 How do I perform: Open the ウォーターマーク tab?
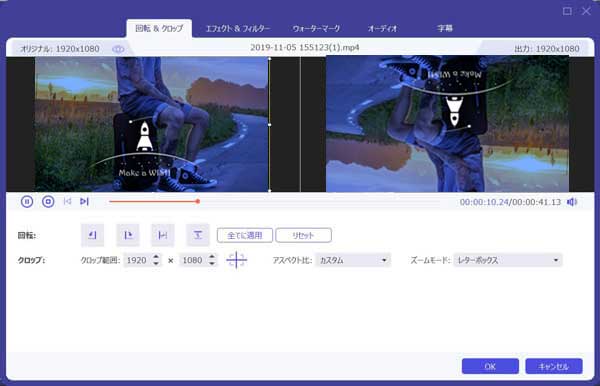coord(316,28)
